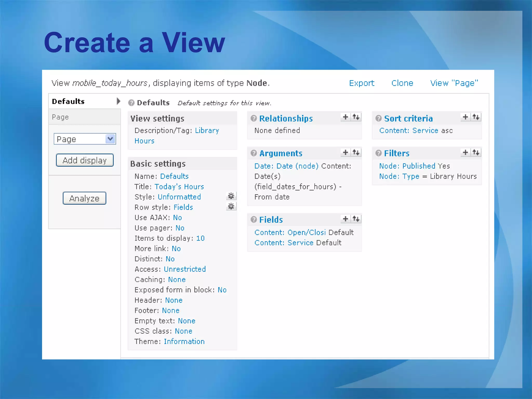The height and width of the screenshot is (399, 532).
Task: Rearrange Filters with the arrows icon
Action: 476,152
